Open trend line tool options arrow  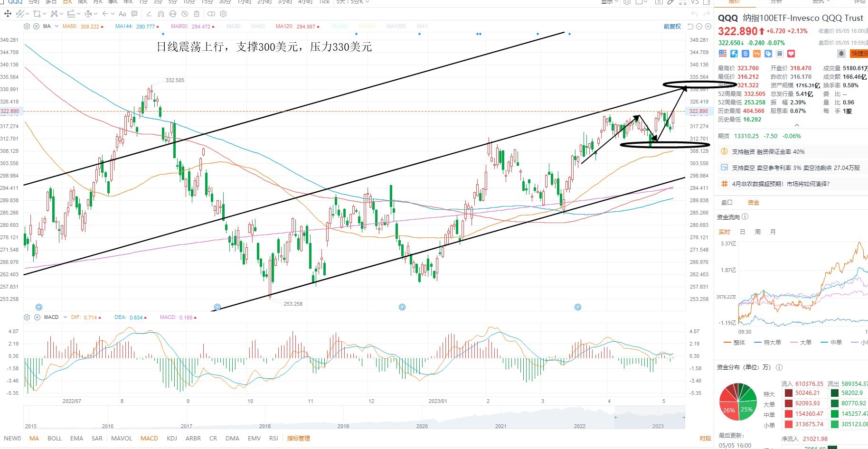(x=27, y=14)
